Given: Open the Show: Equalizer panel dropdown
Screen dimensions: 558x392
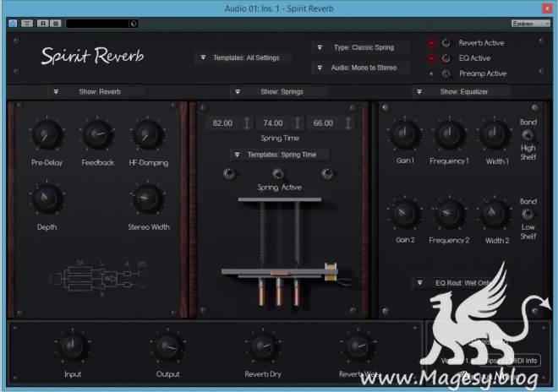Looking at the screenshot, I should [x=462, y=92].
